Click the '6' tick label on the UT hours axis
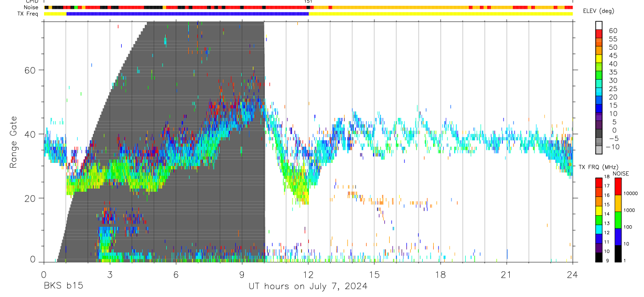This screenshot has height=297, width=644. click(176, 275)
